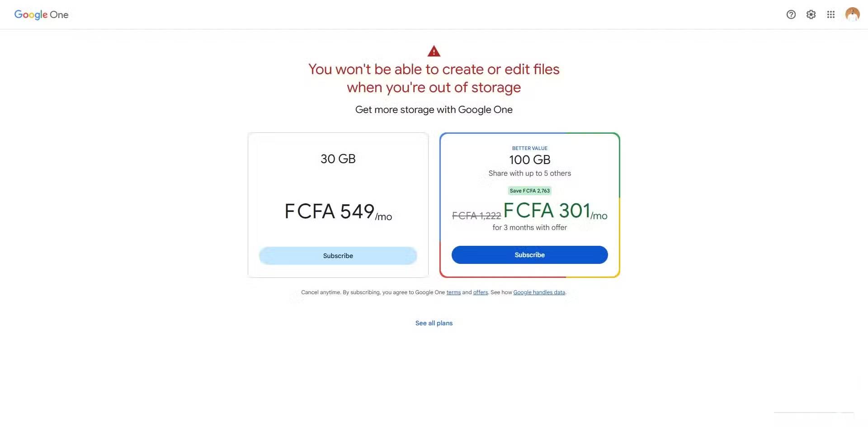This screenshot has height=427, width=868.
Task: Click the 30 GB plan title
Action: tap(338, 159)
